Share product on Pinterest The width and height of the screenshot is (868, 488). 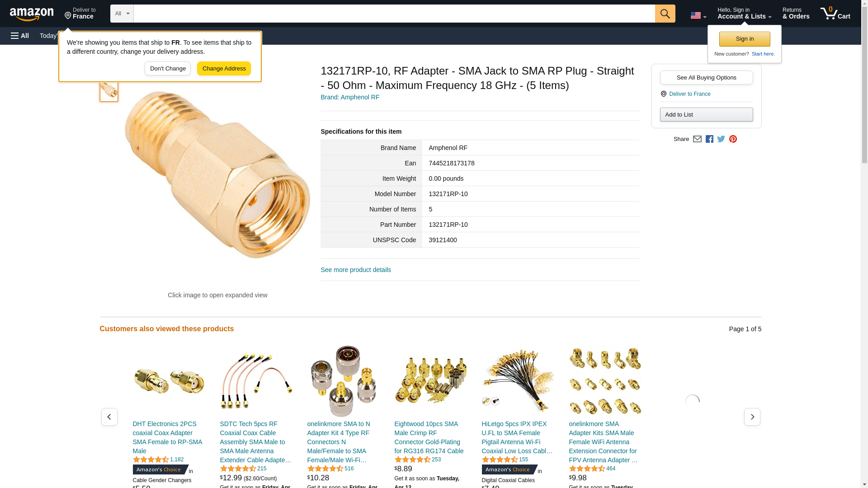(733, 139)
